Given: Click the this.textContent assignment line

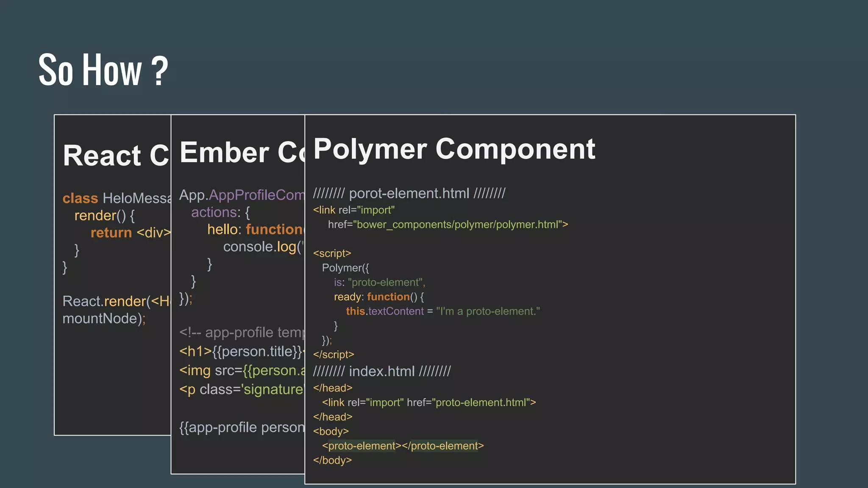Looking at the screenshot, I should pos(443,311).
